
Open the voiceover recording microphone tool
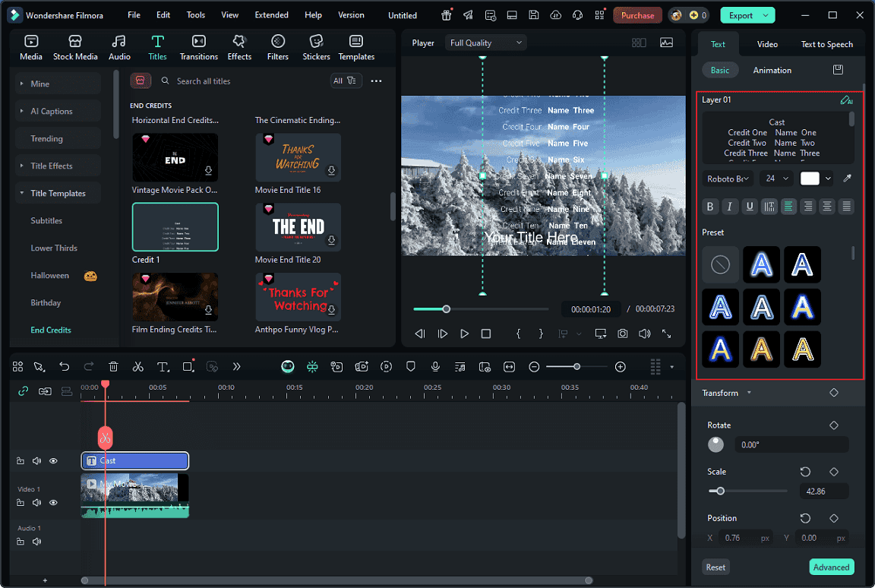pos(435,366)
